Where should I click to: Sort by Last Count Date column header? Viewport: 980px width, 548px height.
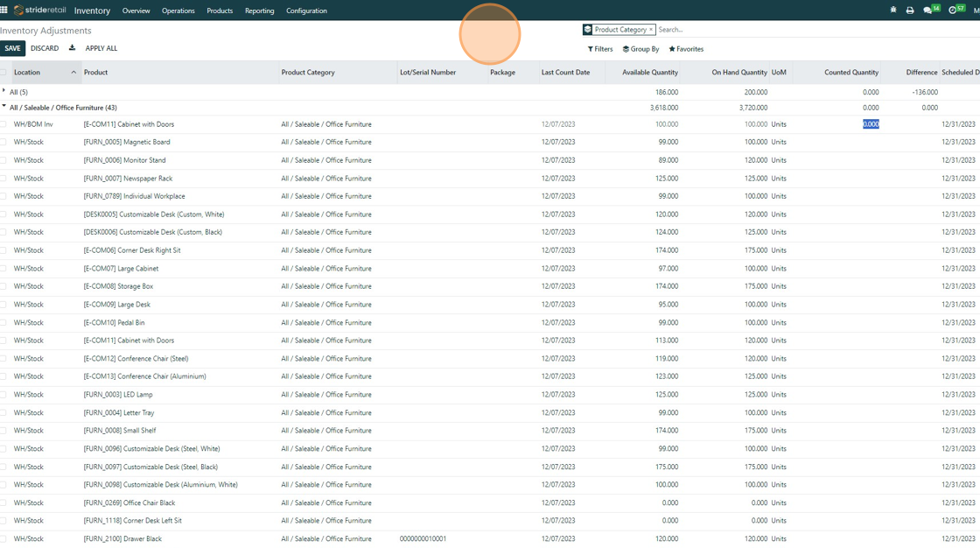(x=571, y=73)
